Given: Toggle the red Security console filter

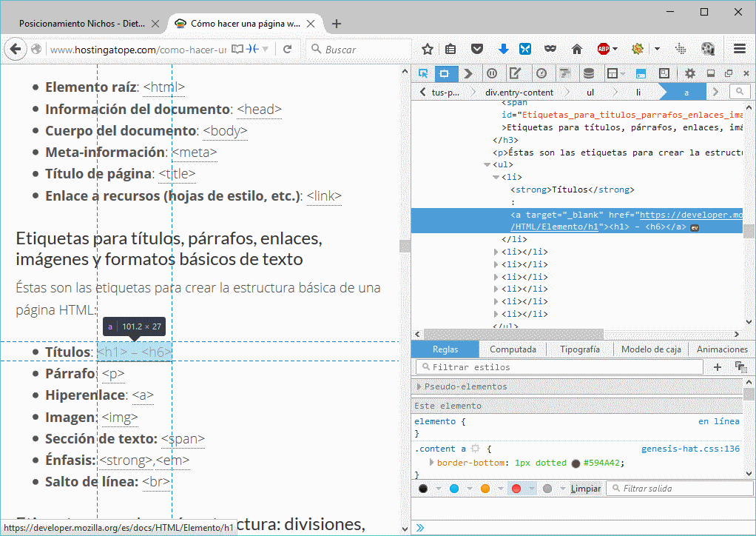Looking at the screenshot, I should coord(516,489).
